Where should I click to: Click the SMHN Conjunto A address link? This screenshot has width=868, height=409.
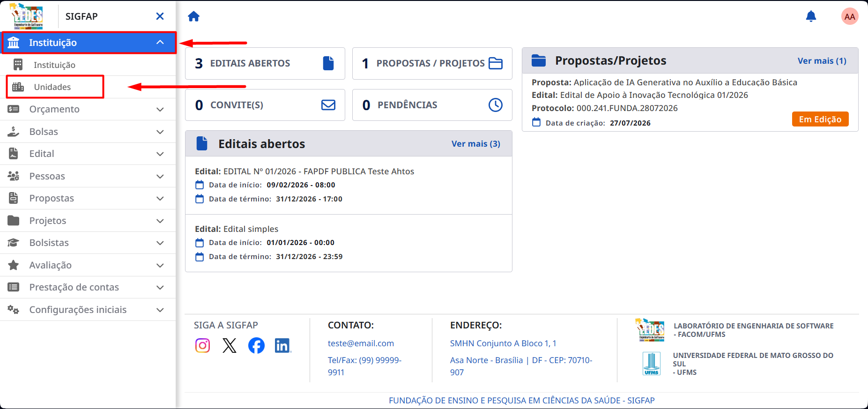coord(503,343)
